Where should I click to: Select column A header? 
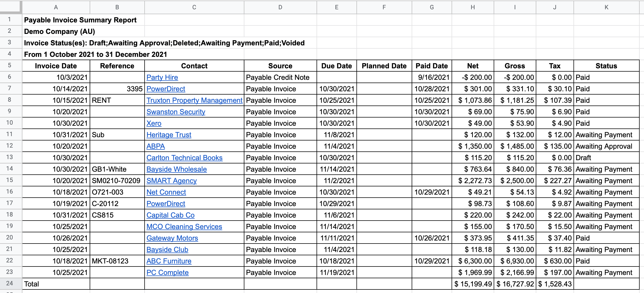56,7
